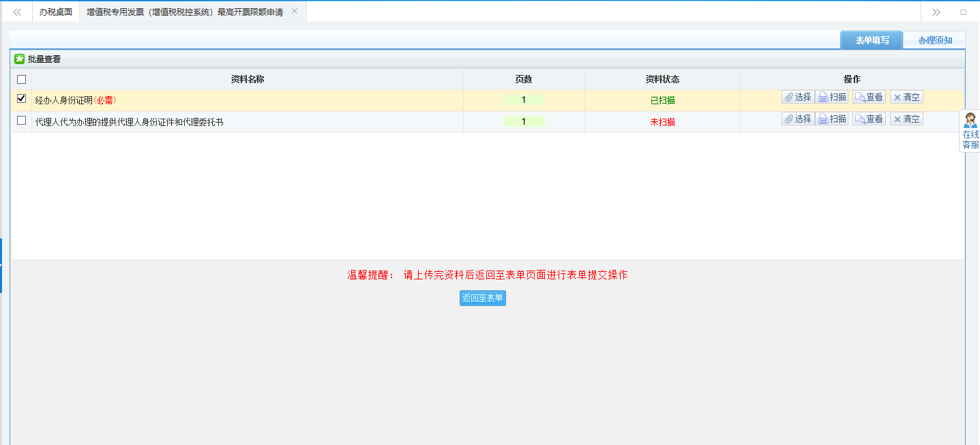
Task: Close the 最高开票限额申请 tab
Action: [x=294, y=11]
